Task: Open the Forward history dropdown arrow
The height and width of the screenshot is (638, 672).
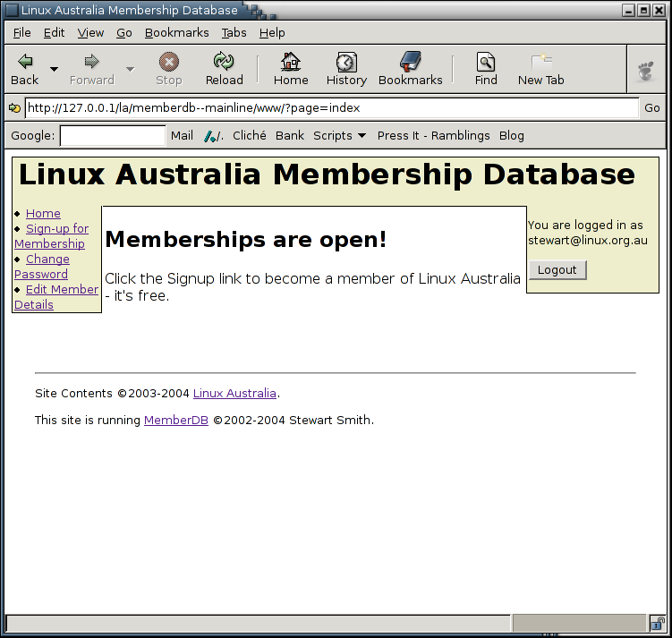Action: point(131,69)
